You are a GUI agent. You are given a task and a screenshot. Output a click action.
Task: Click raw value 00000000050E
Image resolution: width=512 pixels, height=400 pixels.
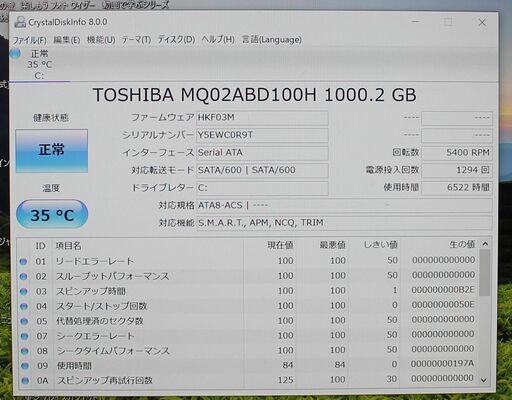click(443, 305)
